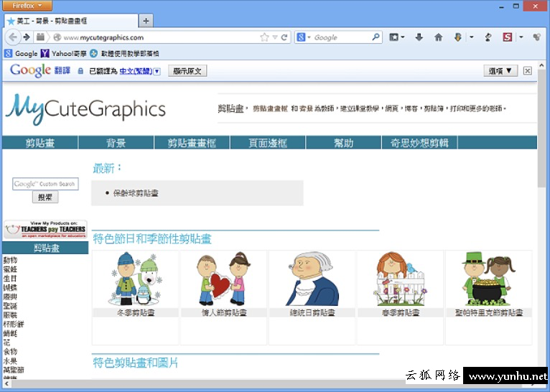Image resolution: width=550 pixels, height=392 pixels.
Task: Open the Presidents Day clipart thumbnail
Action: (x=312, y=279)
